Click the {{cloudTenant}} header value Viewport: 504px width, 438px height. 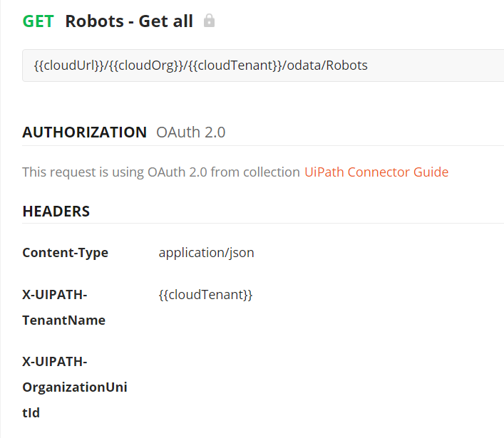tap(205, 294)
